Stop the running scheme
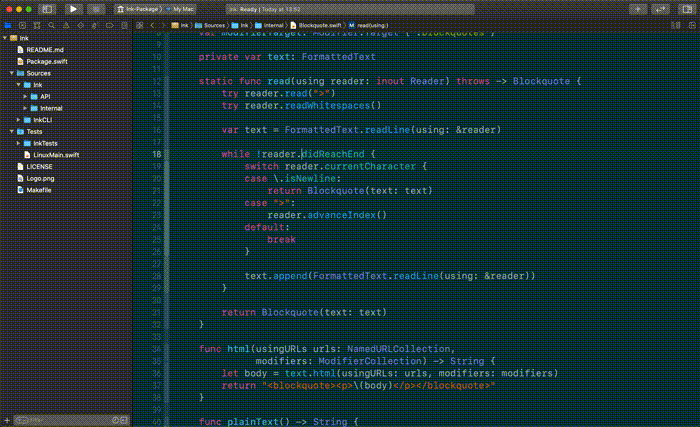The image size is (700, 427). 95,9
